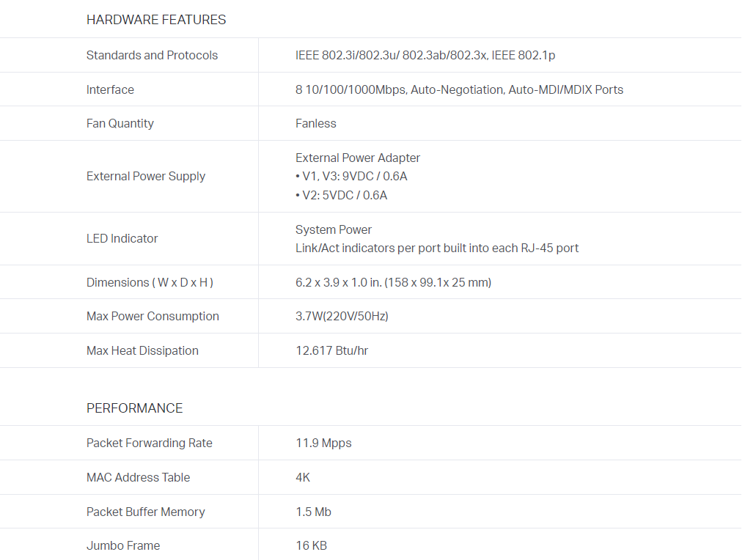The width and height of the screenshot is (745, 560).
Task: Click the Interface row label
Action: [x=110, y=90]
